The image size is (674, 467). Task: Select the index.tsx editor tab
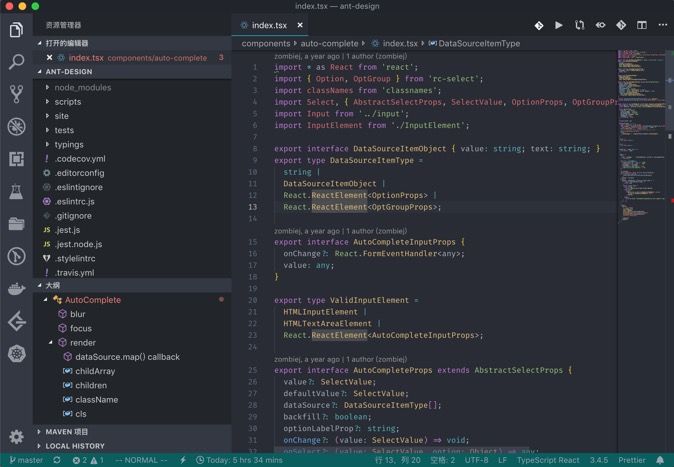(267, 25)
